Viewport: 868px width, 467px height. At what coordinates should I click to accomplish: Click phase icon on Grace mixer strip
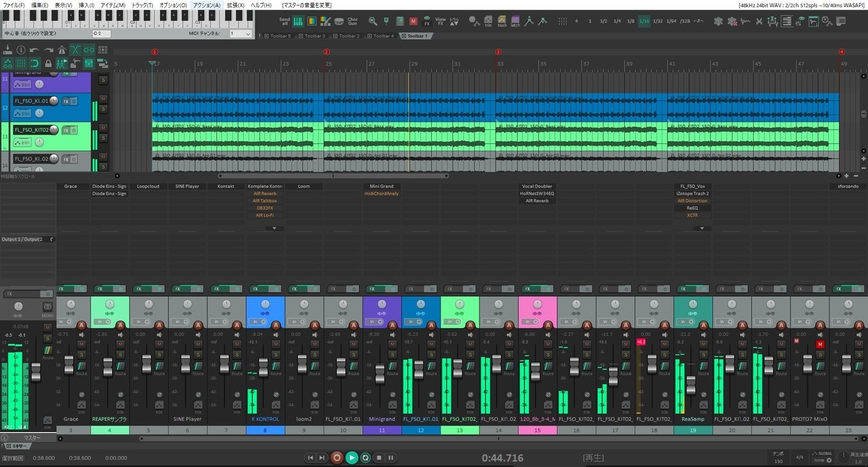tap(81, 394)
